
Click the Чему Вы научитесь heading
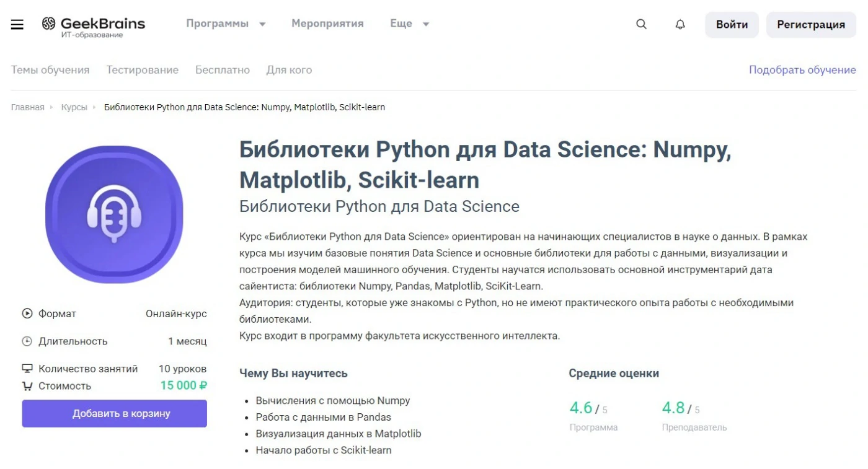click(x=293, y=374)
